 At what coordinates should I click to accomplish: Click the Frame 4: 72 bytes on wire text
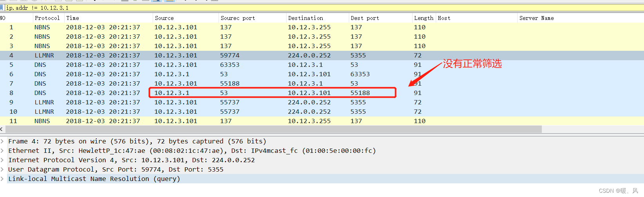(137, 141)
